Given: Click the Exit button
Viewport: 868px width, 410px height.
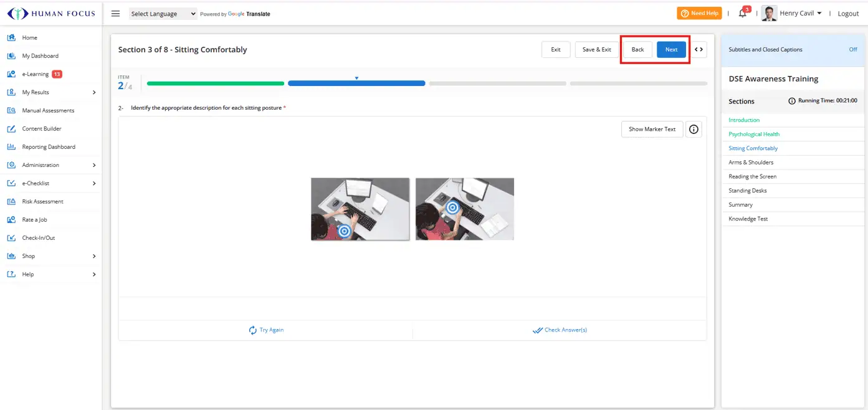Looking at the screenshot, I should [x=556, y=50].
